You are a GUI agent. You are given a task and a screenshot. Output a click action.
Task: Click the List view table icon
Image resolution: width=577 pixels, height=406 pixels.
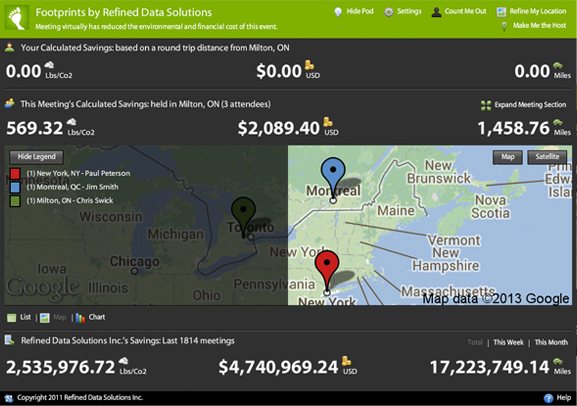pyautogui.click(x=11, y=318)
